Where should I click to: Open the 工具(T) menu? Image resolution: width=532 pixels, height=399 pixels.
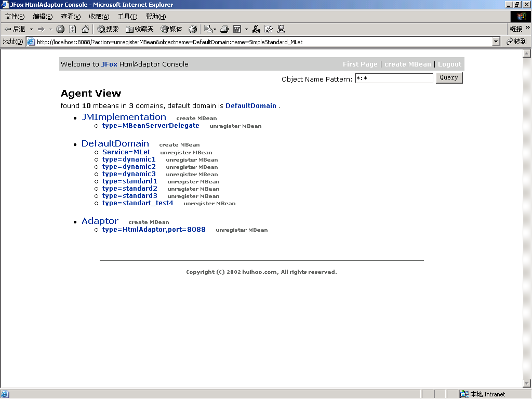[127, 17]
